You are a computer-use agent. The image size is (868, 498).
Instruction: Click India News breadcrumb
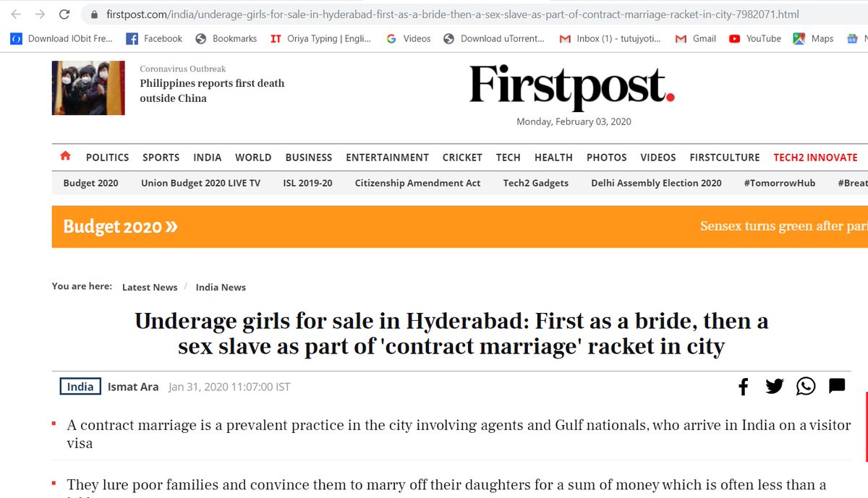(x=221, y=287)
